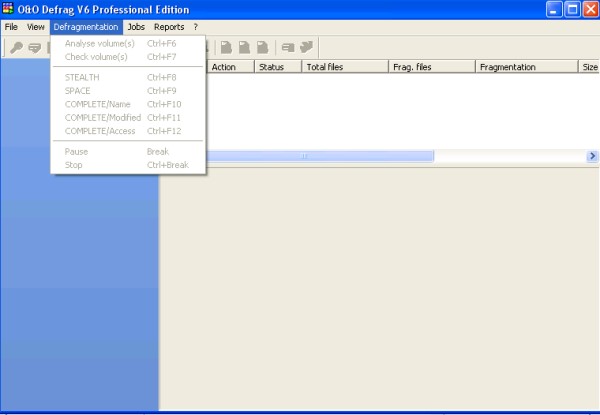Select the STEALTH defragmentation method
600x415 pixels.
[x=82, y=77]
